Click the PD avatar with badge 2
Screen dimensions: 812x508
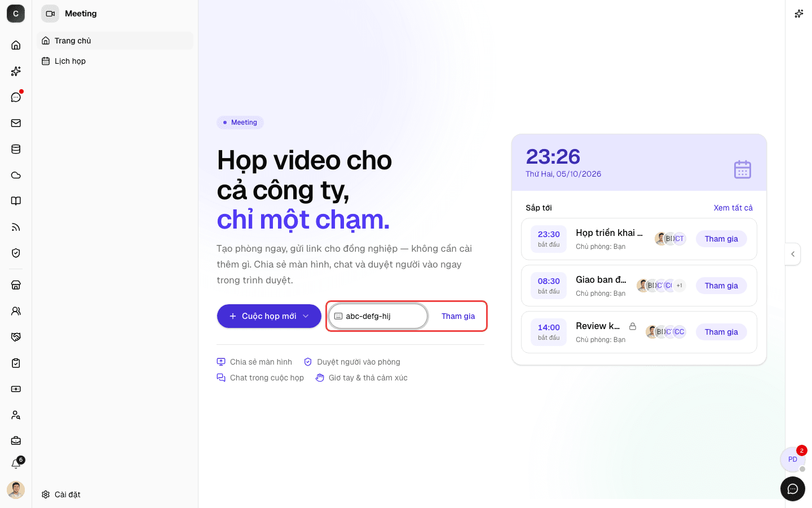point(793,459)
